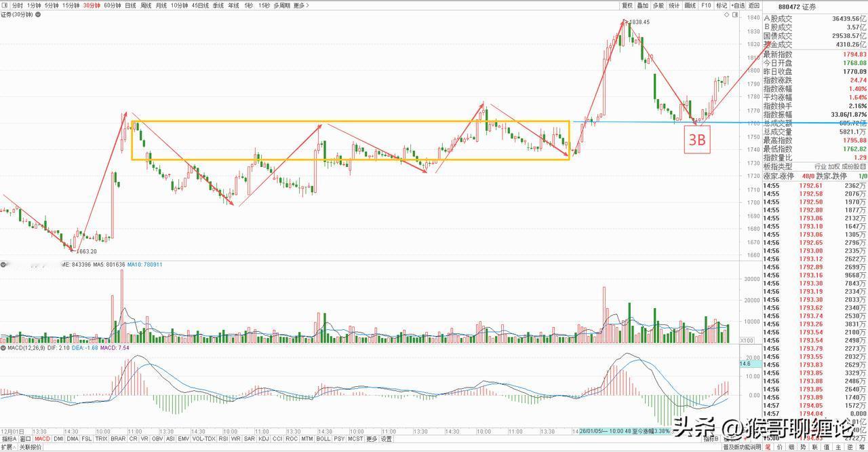
Task: Select the BRAR indicator tab
Action: tap(119, 438)
